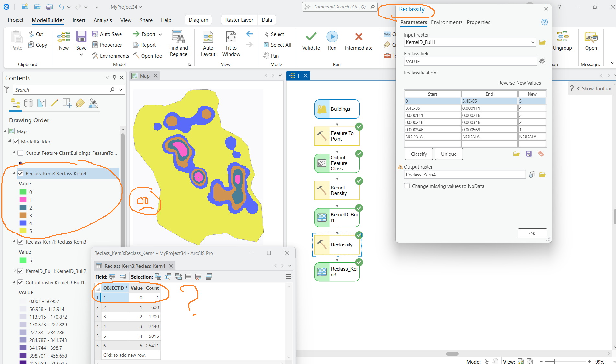The height and width of the screenshot is (364, 616).
Task: Collapse the Reclass_Kern1:Reclass_Kern3 layer legend
Action: 14,241
